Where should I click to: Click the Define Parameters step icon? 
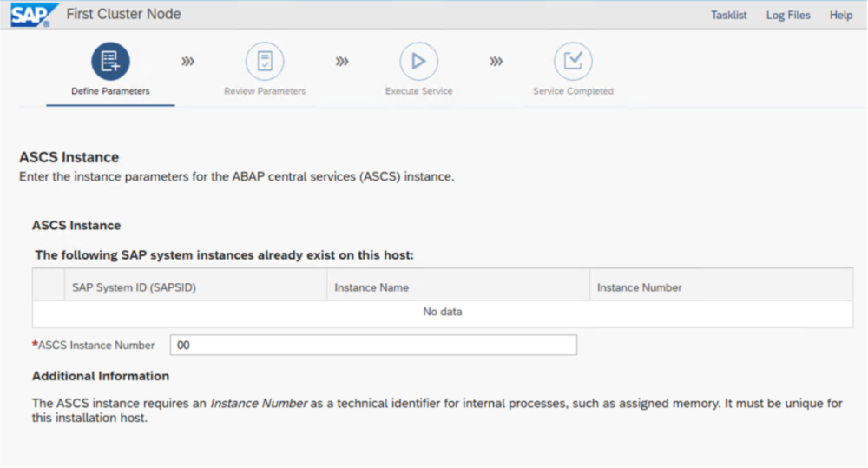pos(110,62)
